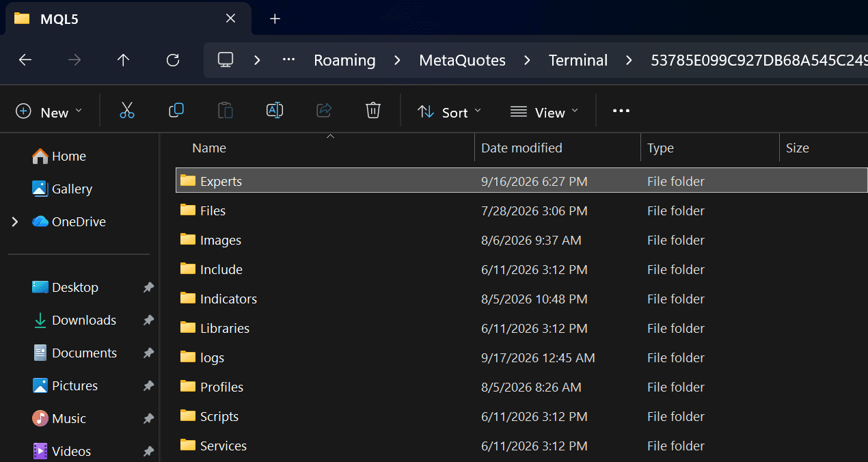Refresh the current folder view
This screenshot has width=868, height=462.
click(173, 60)
